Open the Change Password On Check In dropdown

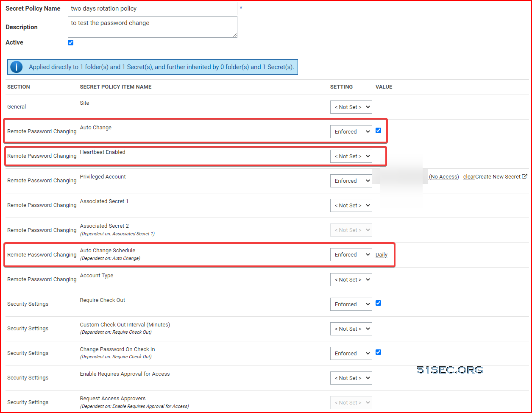[351, 354]
